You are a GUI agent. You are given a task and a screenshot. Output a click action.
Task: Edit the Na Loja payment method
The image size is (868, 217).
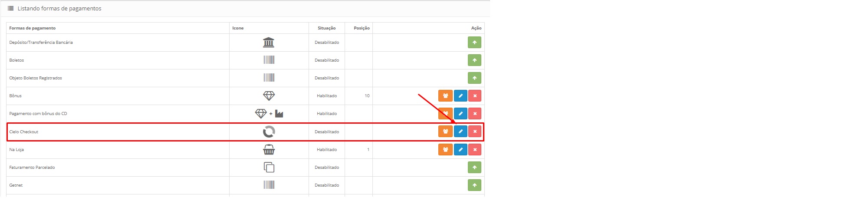tap(460, 150)
